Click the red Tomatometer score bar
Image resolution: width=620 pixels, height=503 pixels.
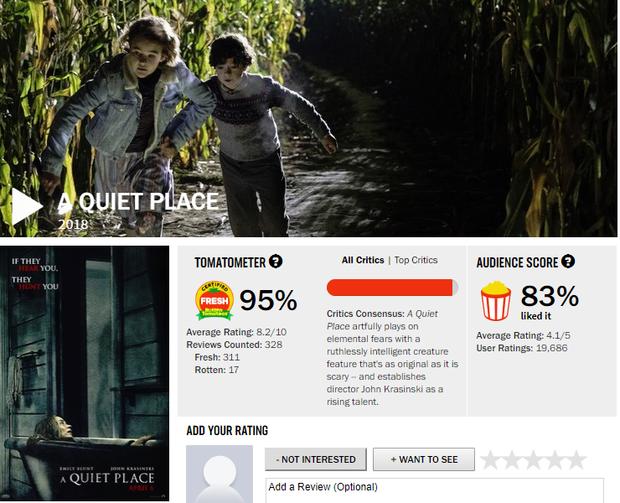[x=392, y=287]
